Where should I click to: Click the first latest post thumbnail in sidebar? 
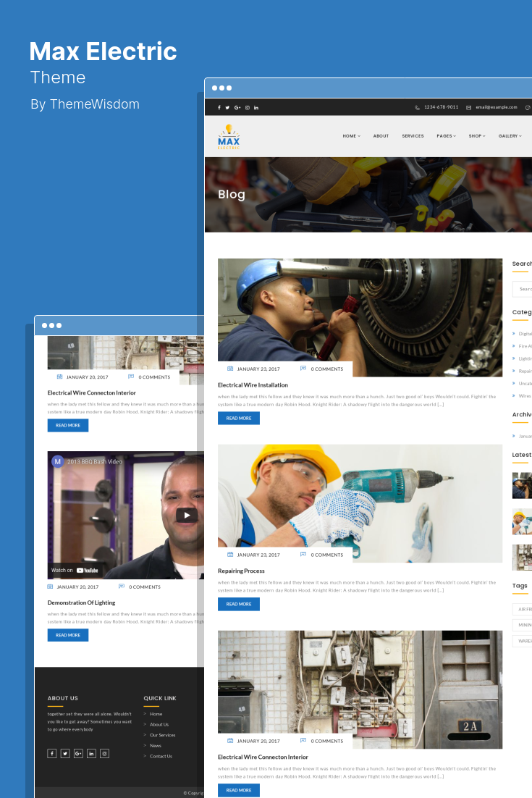coord(522,485)
